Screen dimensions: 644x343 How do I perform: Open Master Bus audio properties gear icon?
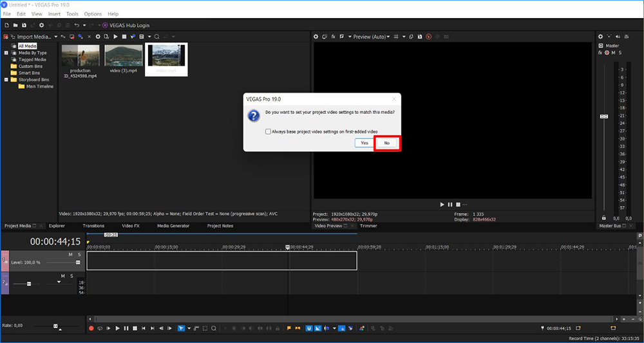[600, 37]
